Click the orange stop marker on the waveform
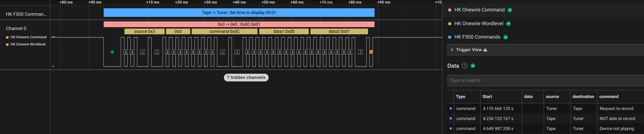Viewport: 644px width, 134px height. [371, 52]
